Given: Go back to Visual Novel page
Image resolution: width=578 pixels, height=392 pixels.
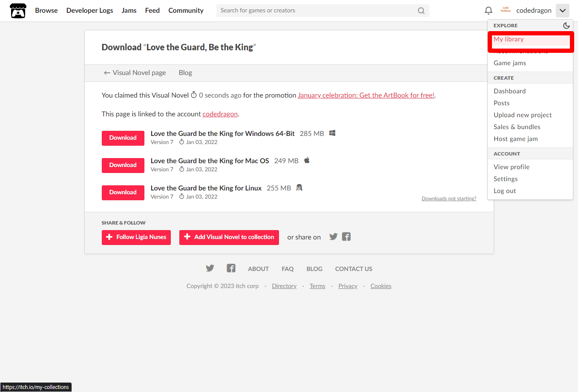Looking at the screenshot, I should (135, 73).
